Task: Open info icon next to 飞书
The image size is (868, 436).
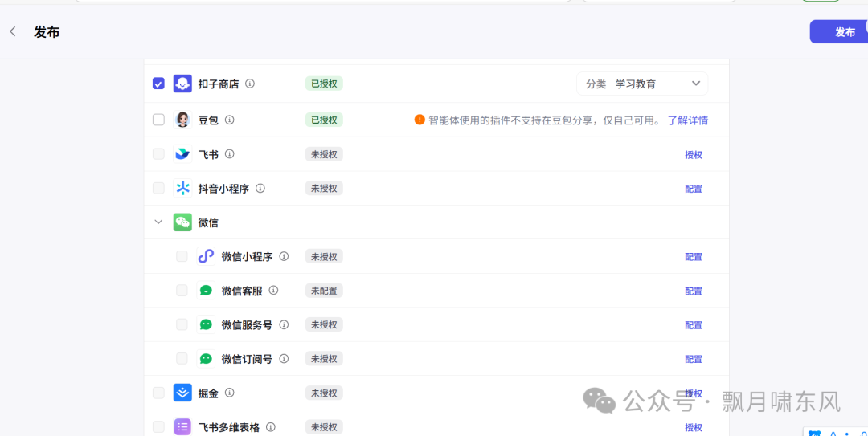Action: (230, 154)
